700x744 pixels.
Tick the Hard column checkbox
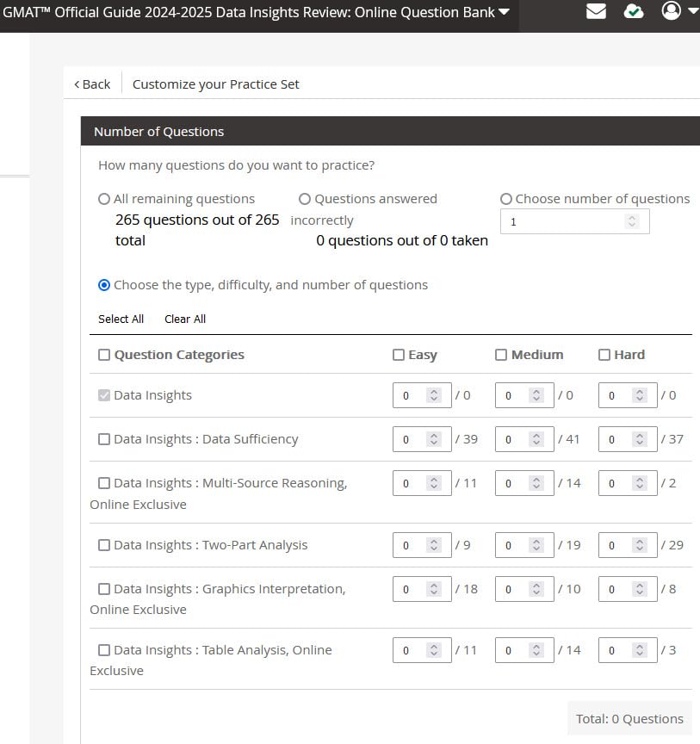[604, 355]
